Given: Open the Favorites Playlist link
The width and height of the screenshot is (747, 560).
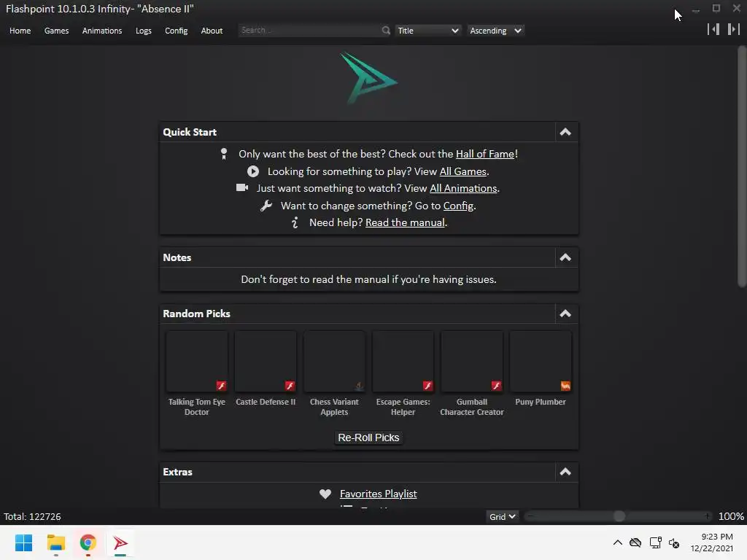Looking at the screenshot, I should click(x=379, y=494).
